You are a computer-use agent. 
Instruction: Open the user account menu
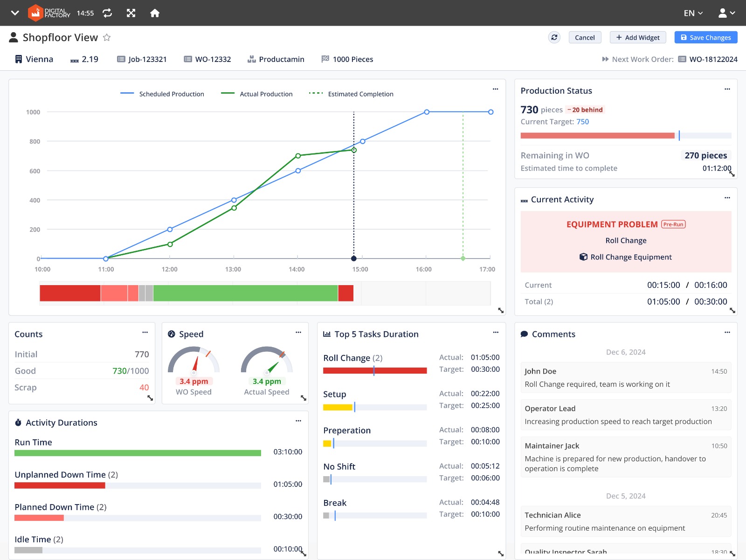coord(726,13)
